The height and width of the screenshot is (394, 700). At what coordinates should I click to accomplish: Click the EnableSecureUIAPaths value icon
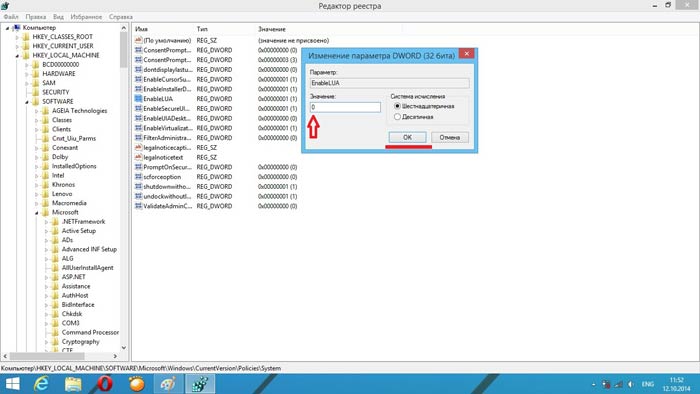click(x=138, y=108)
